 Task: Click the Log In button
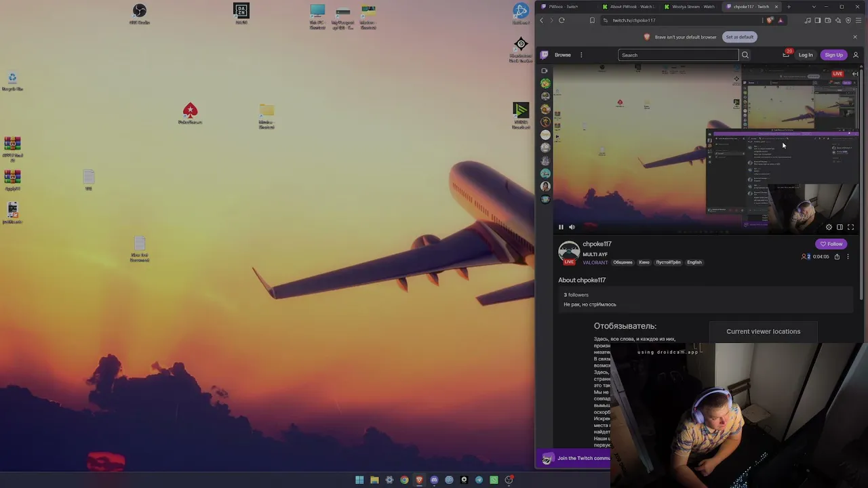coord(806,55)
